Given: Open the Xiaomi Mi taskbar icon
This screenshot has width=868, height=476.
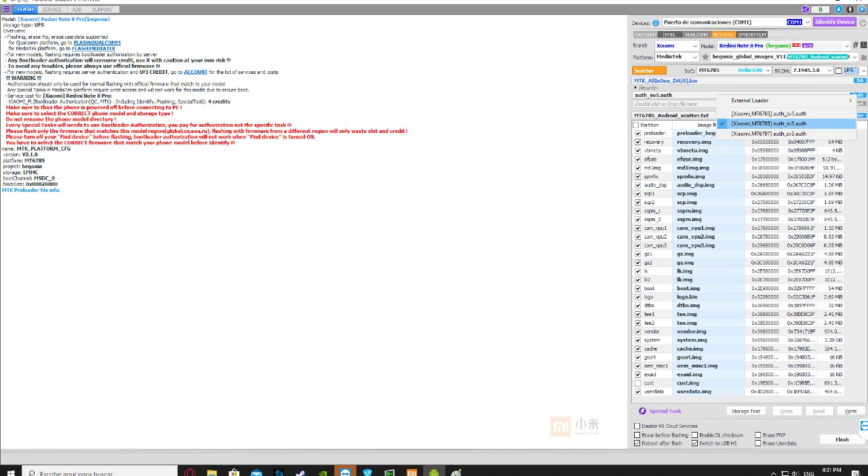Looking at the screenshot, I should tap(411, 473).
